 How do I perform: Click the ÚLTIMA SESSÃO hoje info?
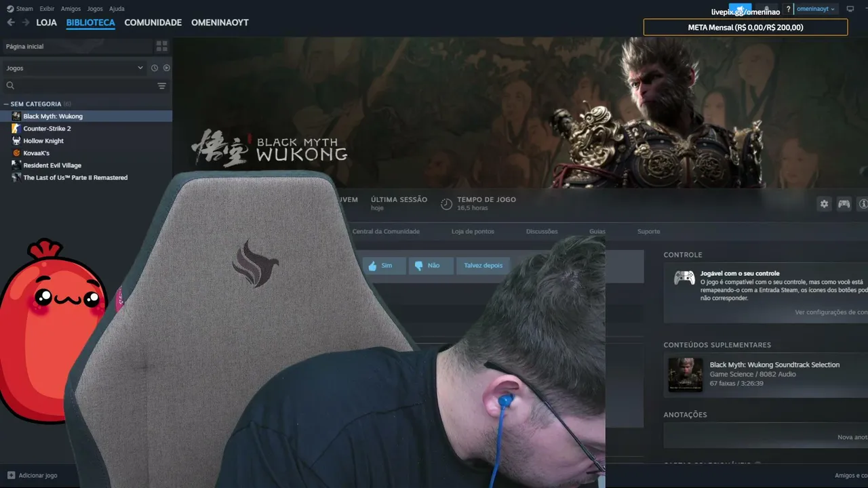coord(399,203)
